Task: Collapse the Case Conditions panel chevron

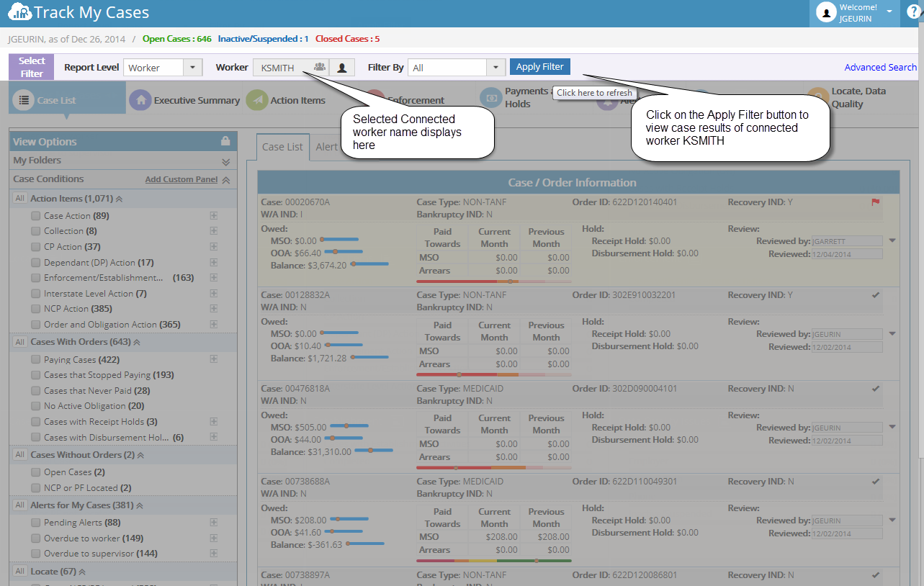Action: (225, 180)
